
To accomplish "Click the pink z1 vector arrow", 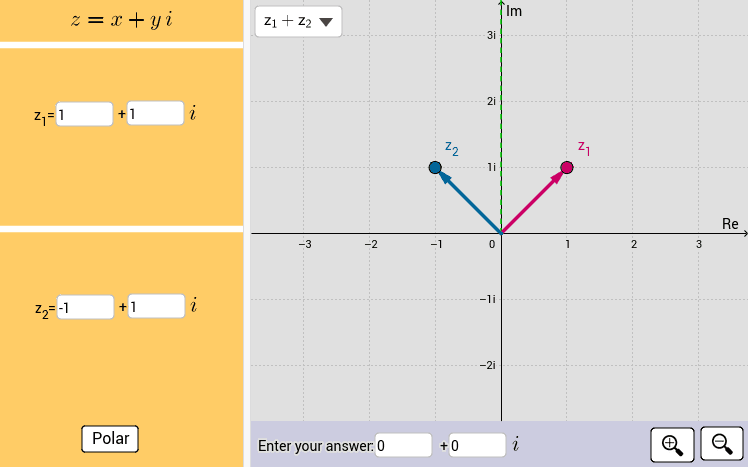I will pos(533,201).
